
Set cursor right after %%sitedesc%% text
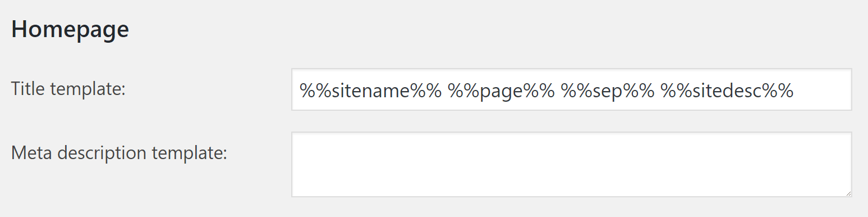coord(794,91)
